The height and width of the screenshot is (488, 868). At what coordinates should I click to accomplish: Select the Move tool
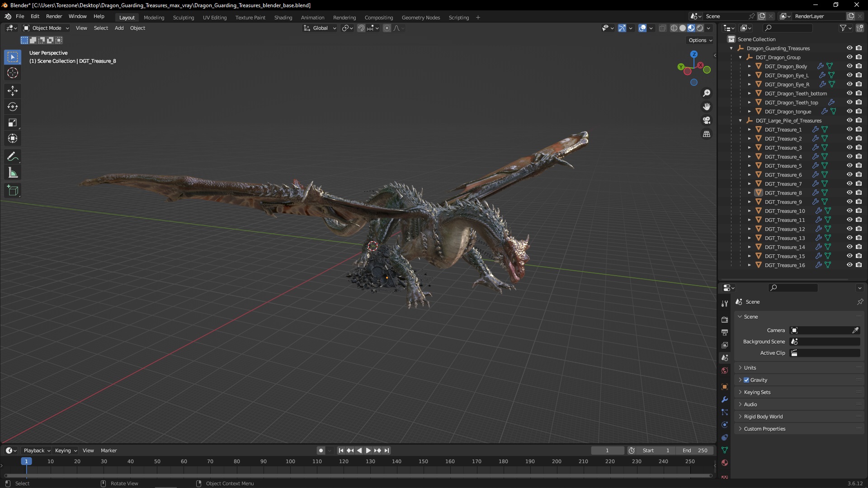click(x=13, y=91)
